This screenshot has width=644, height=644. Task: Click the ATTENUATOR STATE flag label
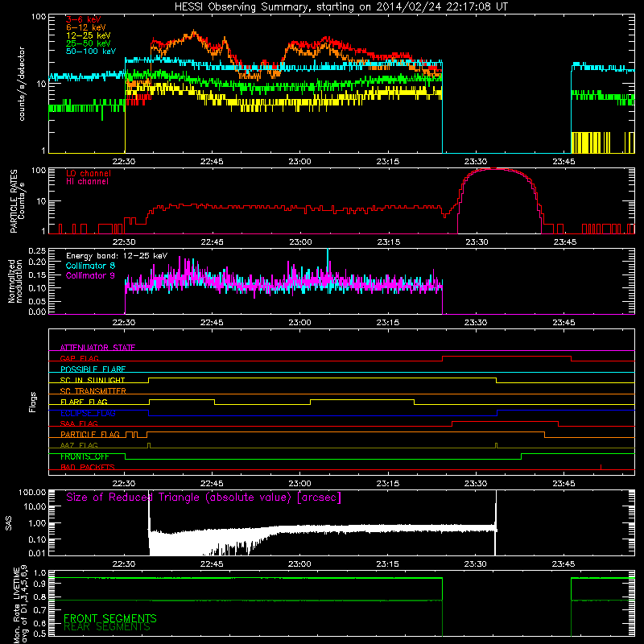(97, 348)
